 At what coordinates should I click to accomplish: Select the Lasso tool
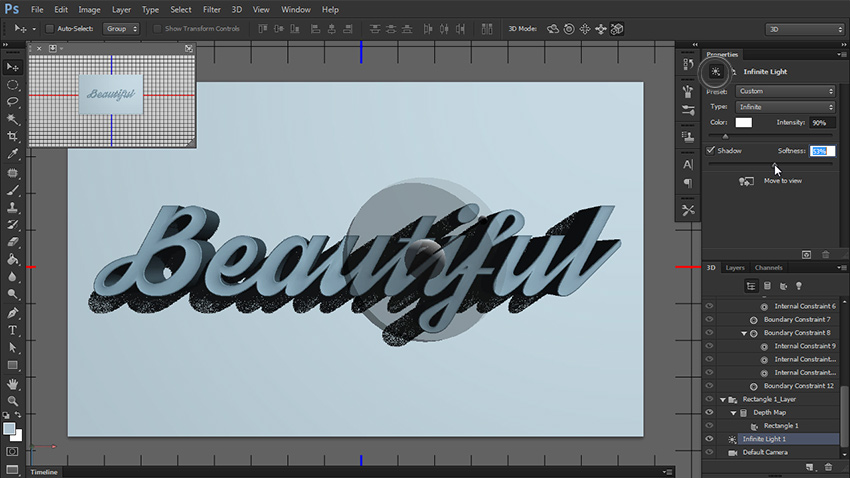click(13, 102)
